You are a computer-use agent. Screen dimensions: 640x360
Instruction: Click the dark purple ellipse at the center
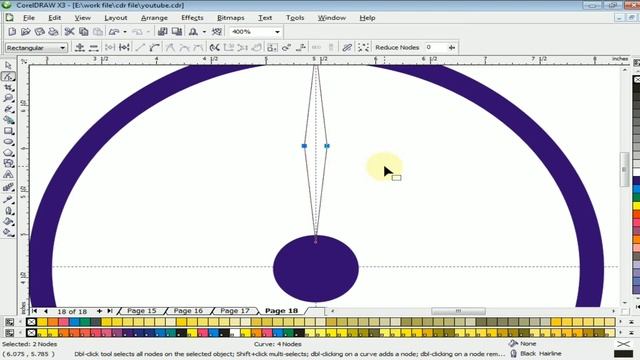pyautogui.click(x=316, y=269)
